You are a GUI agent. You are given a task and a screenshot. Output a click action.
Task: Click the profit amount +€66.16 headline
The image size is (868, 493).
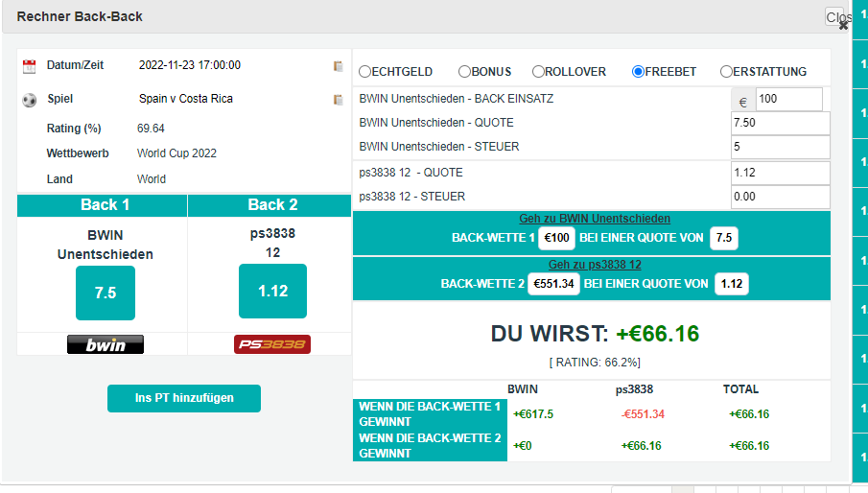(x=658, y=334)
